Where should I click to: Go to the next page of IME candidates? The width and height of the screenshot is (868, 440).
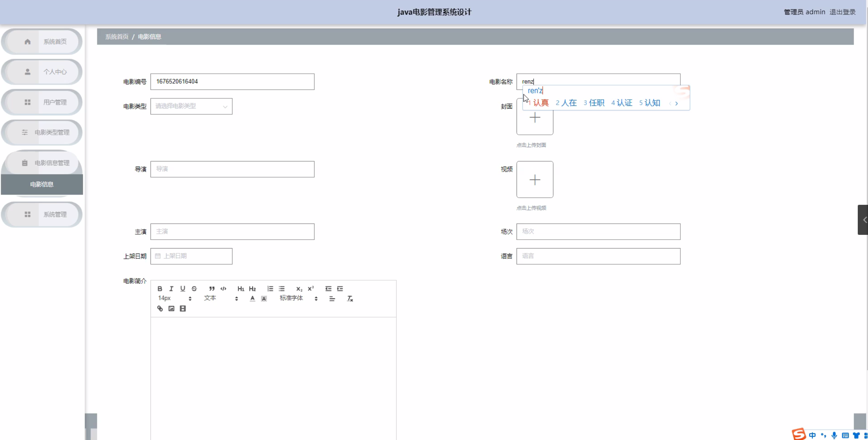677,103
